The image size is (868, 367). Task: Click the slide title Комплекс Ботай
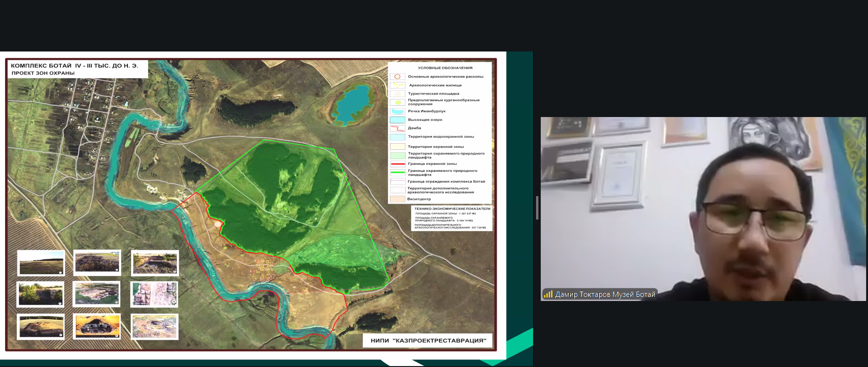(x=74, y=66)
